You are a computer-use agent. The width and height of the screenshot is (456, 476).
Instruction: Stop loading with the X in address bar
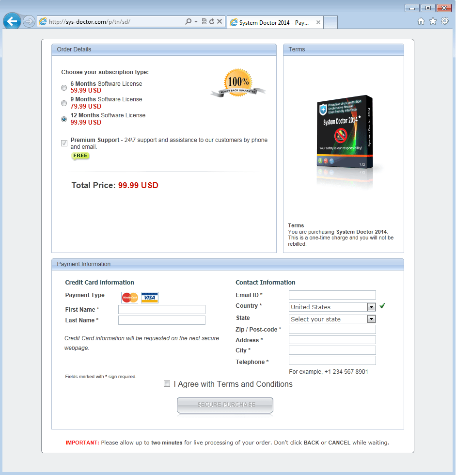tap(220, 21)
